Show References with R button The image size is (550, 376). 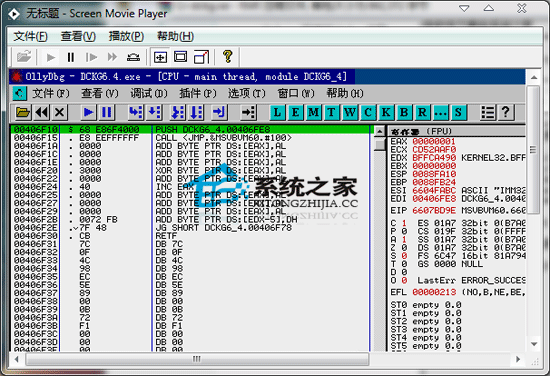pyautogui.click(x=422, y=113)
